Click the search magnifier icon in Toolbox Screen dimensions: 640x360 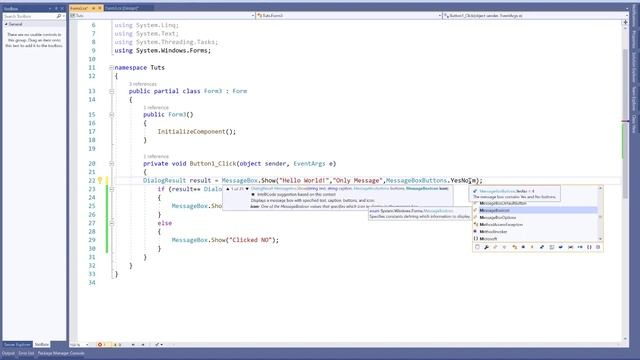click(x=59, y=16)
